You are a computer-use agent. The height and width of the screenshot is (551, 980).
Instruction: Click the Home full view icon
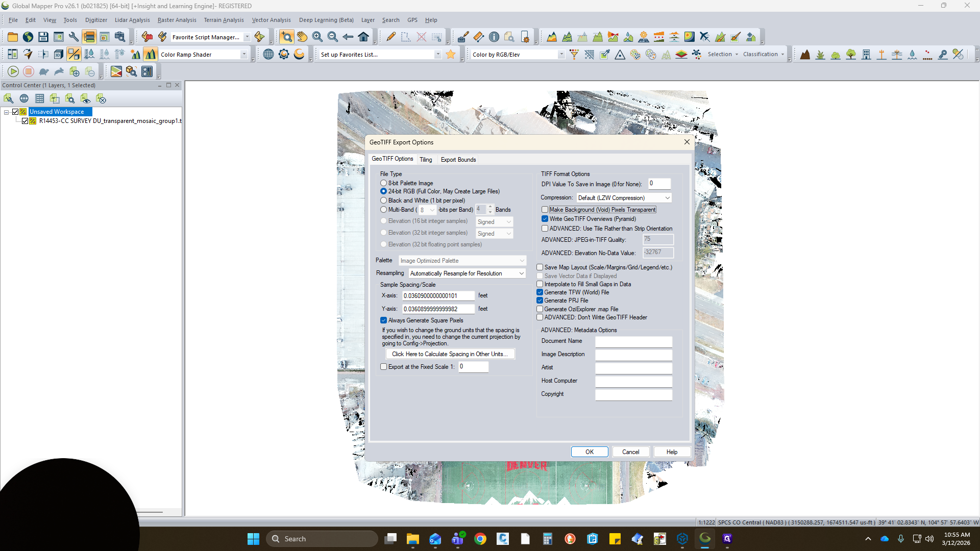(x=363, y=37)
